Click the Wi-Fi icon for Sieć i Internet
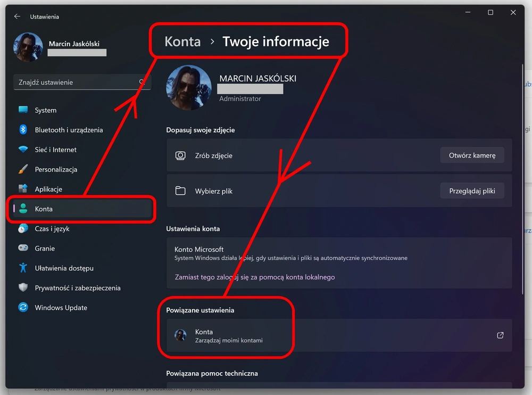 click(23, 149)
